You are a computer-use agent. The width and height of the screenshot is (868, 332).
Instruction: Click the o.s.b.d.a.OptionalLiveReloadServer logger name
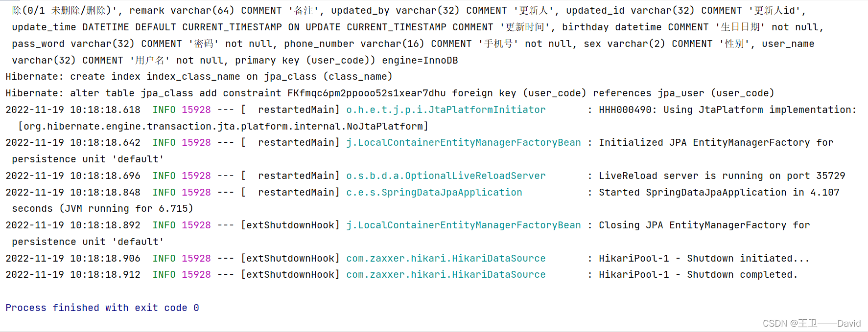pos(446,176)
